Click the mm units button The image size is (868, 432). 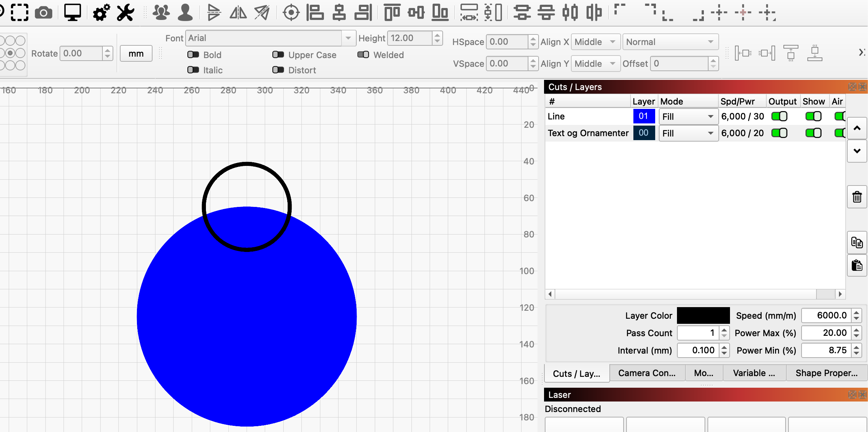pyautogui.click(x=136, y=54)
